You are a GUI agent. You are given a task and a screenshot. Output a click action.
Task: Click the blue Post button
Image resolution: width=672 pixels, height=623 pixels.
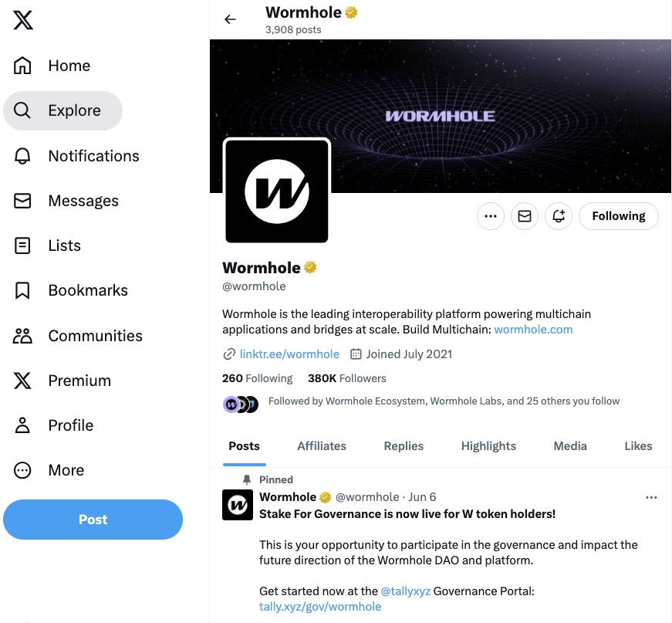93,520
